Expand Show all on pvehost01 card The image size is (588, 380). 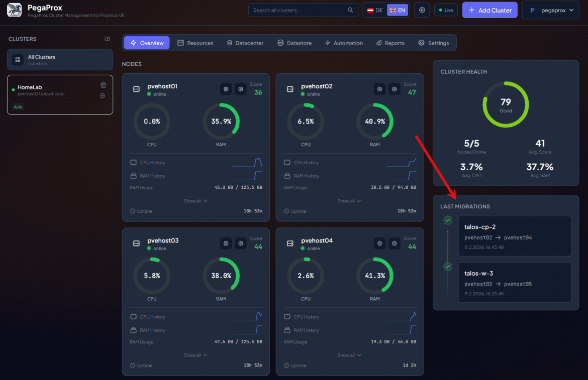click(x=195, y=201)
